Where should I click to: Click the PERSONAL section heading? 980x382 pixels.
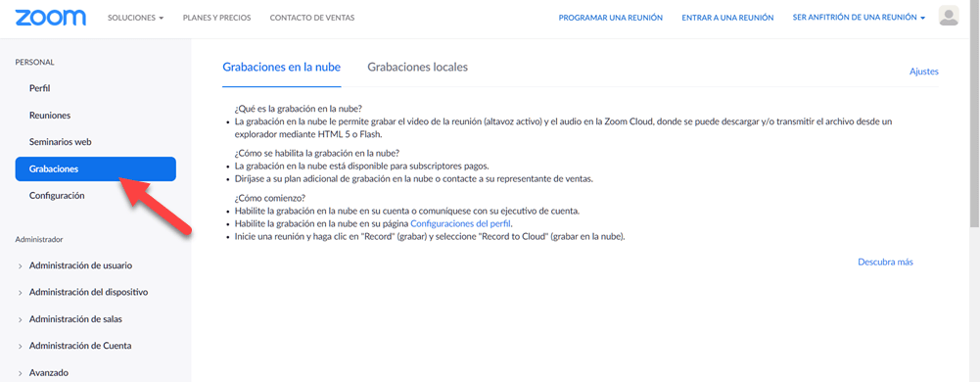34,63
